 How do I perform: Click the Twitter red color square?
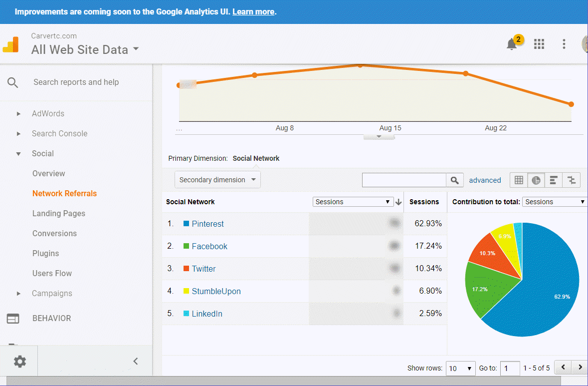(186, 269)
